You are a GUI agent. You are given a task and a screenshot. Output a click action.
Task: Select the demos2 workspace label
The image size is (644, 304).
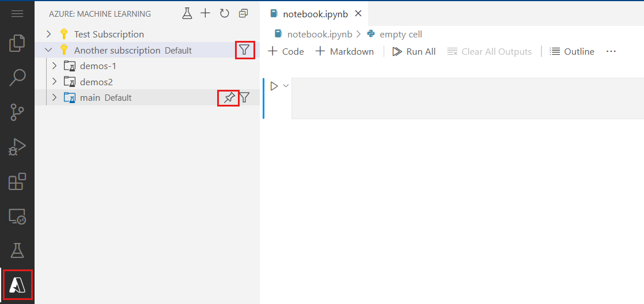pos(97,82)
